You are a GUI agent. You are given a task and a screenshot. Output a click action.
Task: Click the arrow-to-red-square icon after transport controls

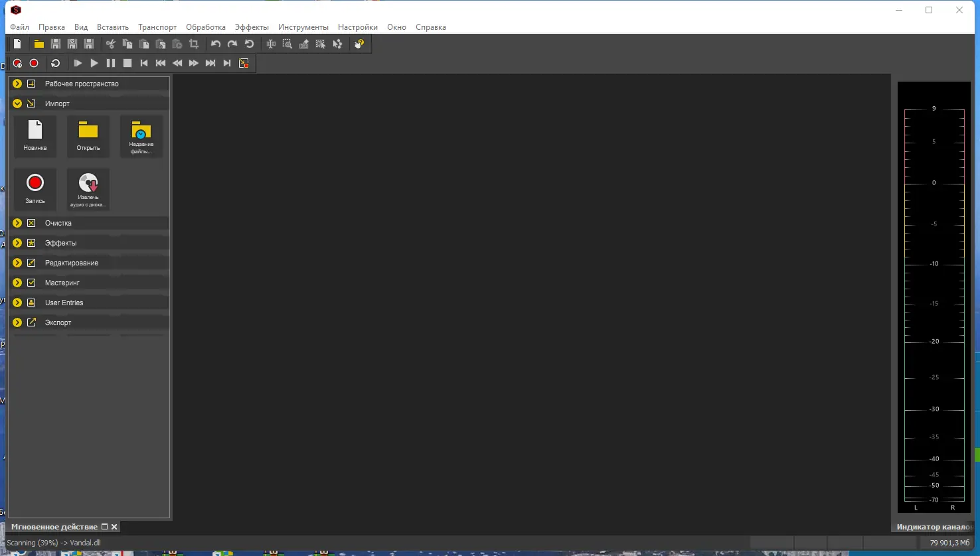[244, 63]
